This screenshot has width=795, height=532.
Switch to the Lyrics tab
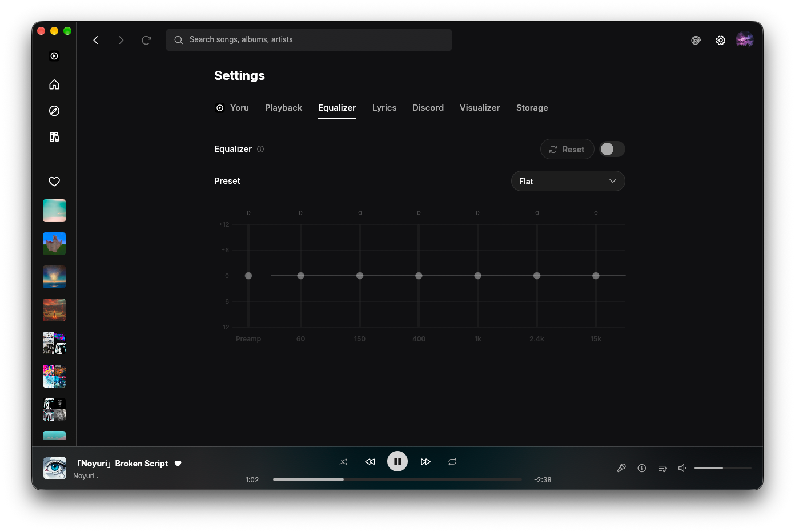tap(384, 108)
